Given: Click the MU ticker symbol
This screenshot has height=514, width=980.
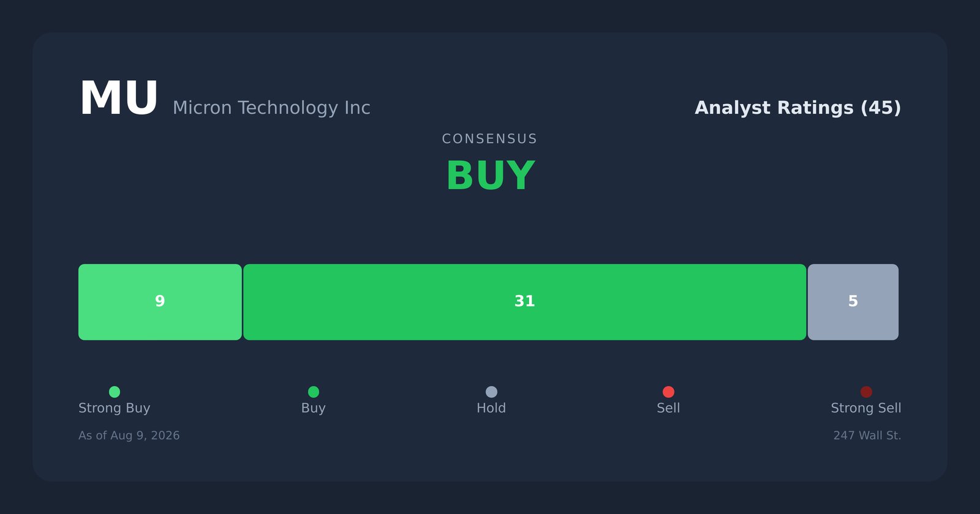Looking at the screenshot, I should point(119,99).
